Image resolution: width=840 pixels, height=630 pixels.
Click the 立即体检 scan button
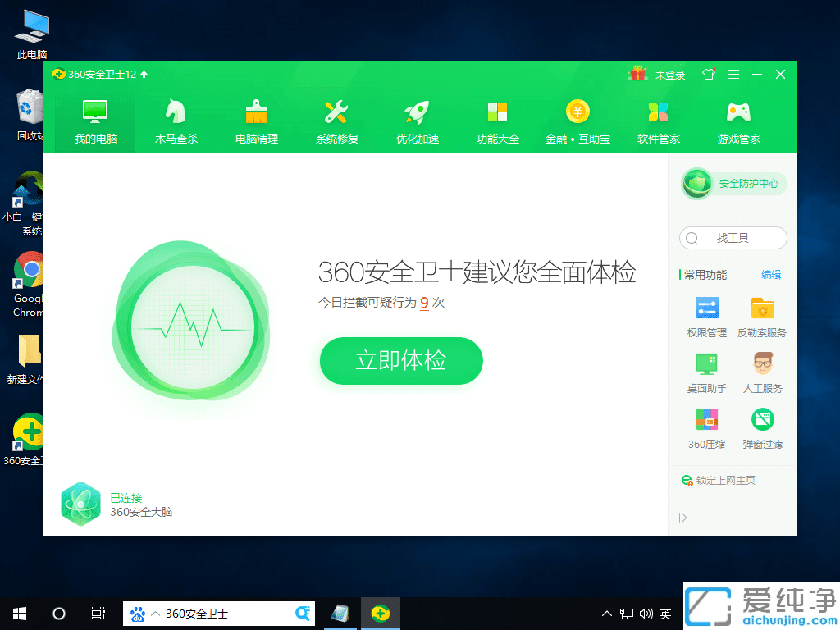(x=400, y=360)
